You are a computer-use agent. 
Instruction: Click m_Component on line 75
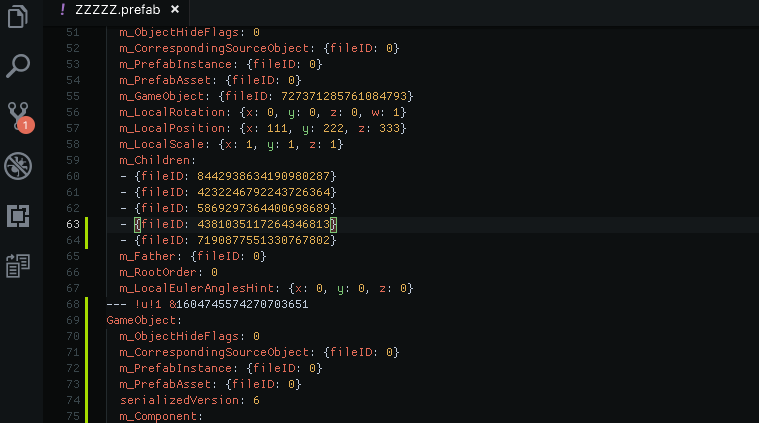pyautogui.click(x=158, y=416)
